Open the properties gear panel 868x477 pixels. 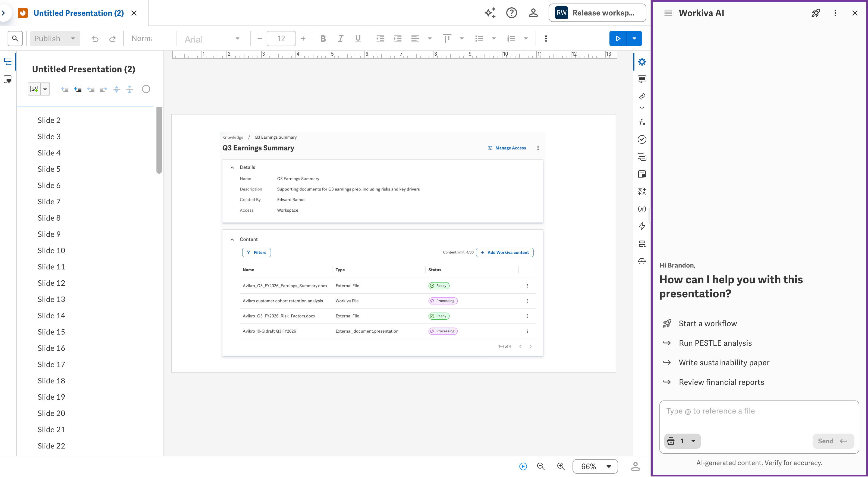642,62
